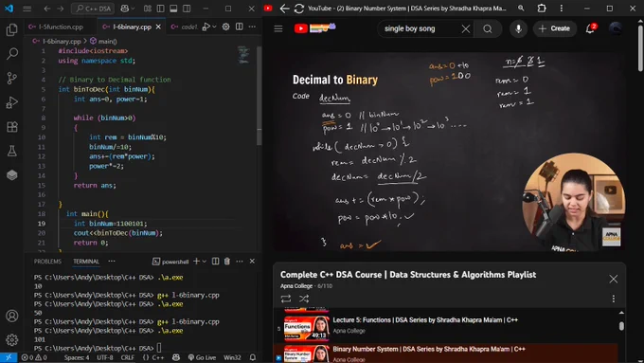Open the YouTube window three-dot menu
644x363 pixels.
(562, 9)
